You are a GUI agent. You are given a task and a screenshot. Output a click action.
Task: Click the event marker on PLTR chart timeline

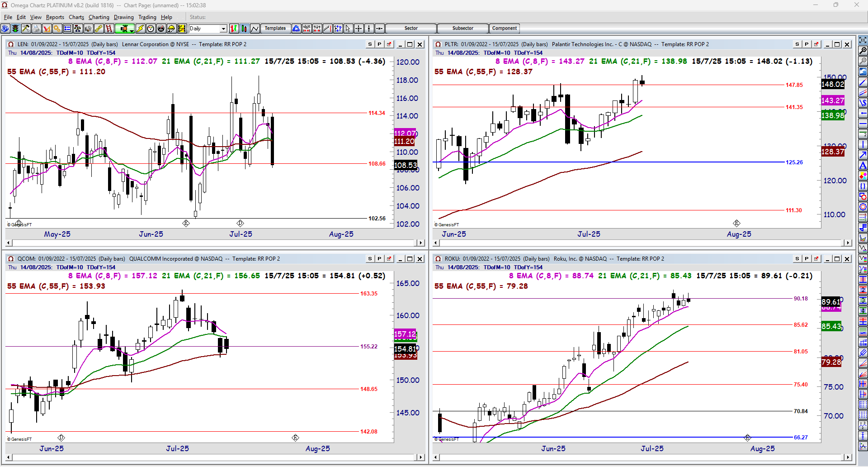[x=736, y=223]
